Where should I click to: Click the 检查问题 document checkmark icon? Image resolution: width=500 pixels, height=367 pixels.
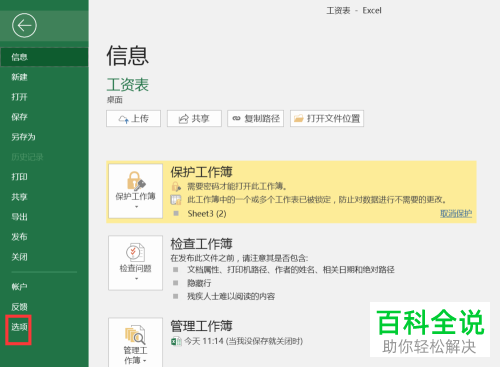[135, 252]
